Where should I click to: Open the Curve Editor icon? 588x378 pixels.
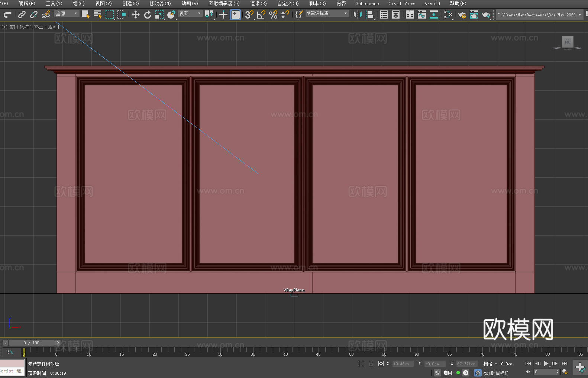click(422, 14)
